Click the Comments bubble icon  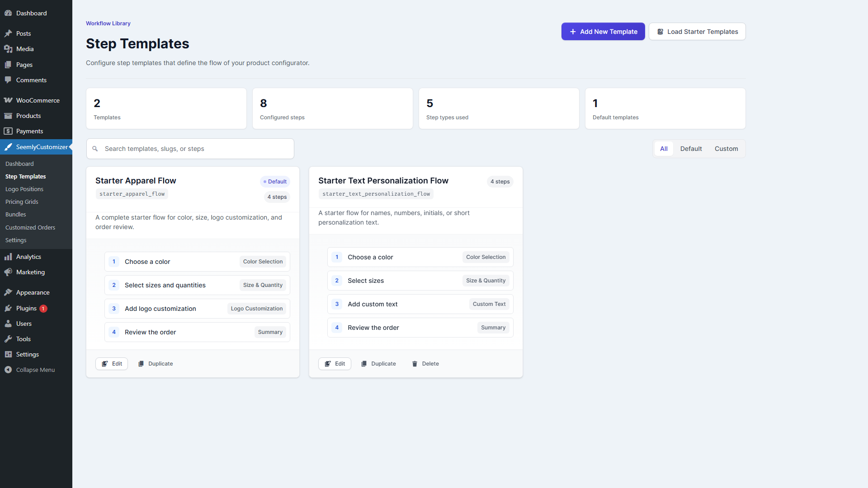(x=8, y=80)
